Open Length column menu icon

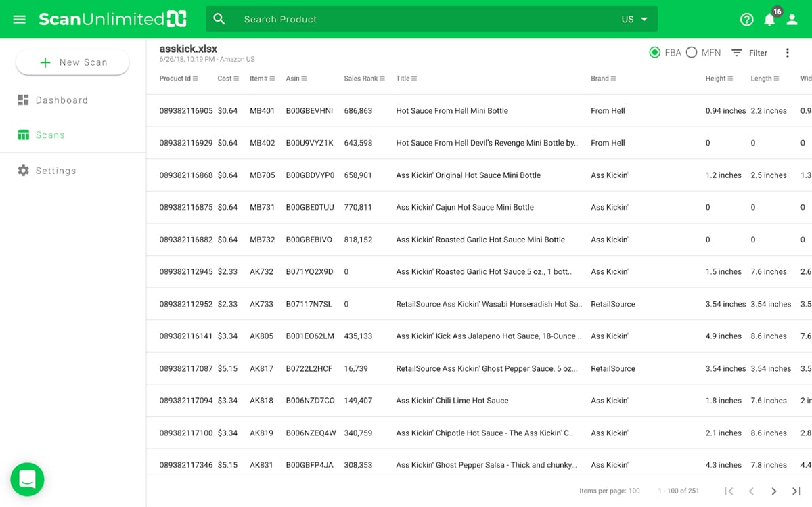[x=776, y=79]
